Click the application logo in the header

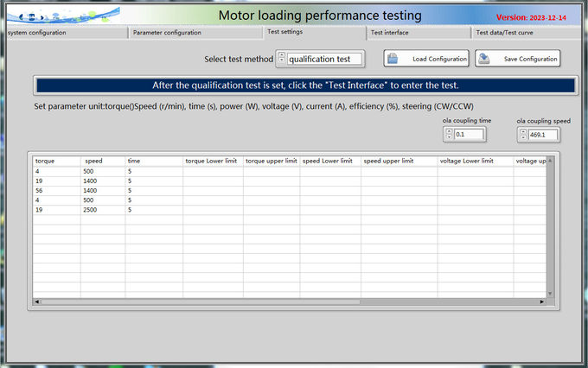pos(26,16)
